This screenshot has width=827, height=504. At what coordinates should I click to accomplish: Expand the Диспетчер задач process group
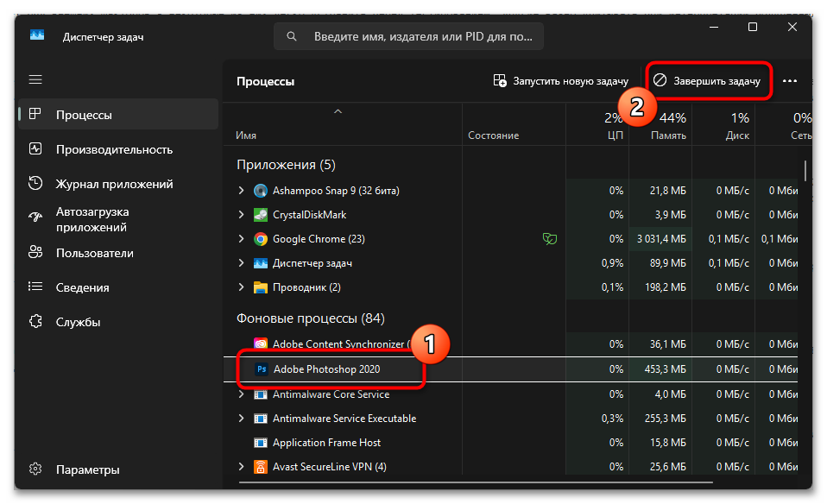[242, 263]
